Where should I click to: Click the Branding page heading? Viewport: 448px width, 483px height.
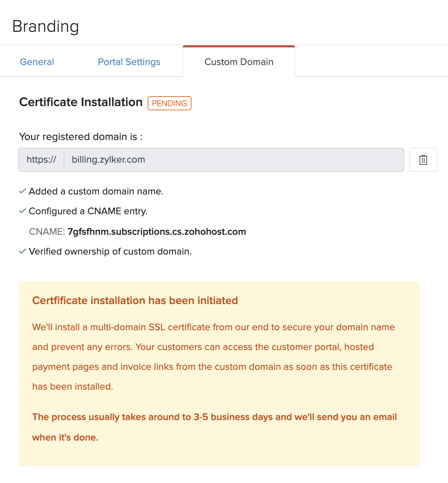pyautogui.click(x=46, y=26)
